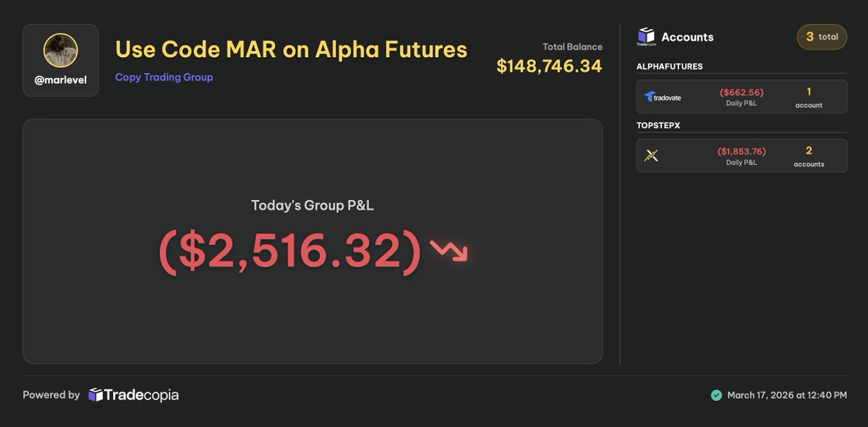Click the Tradovate logo icon
Screen dimensions: 868x427
click(663, 96)
